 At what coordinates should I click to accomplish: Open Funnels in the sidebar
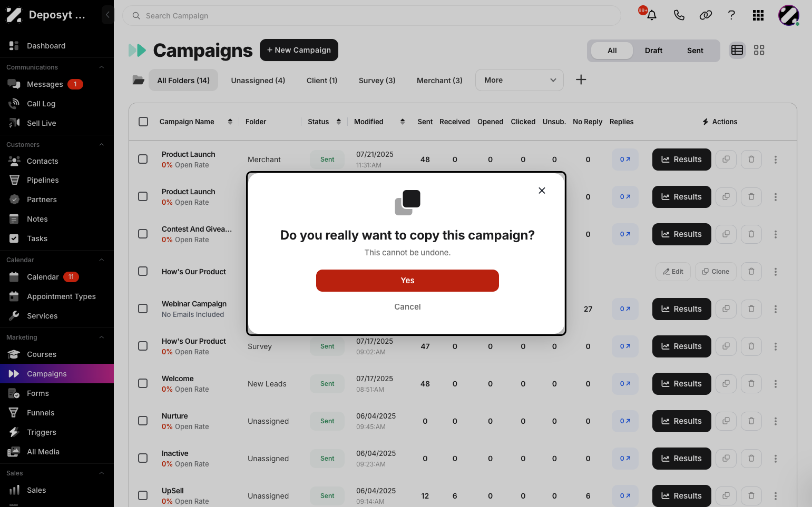(57, 413)
